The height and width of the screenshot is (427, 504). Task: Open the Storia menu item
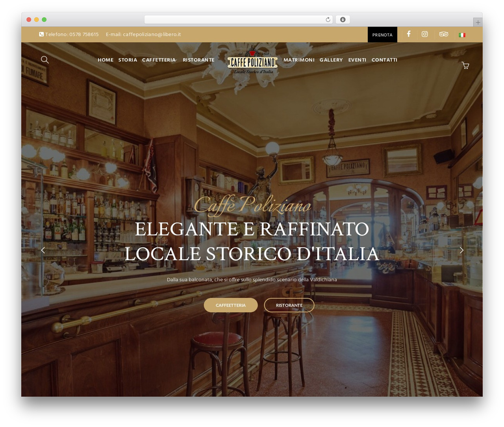pyautogui.click(x=128, y=60)
